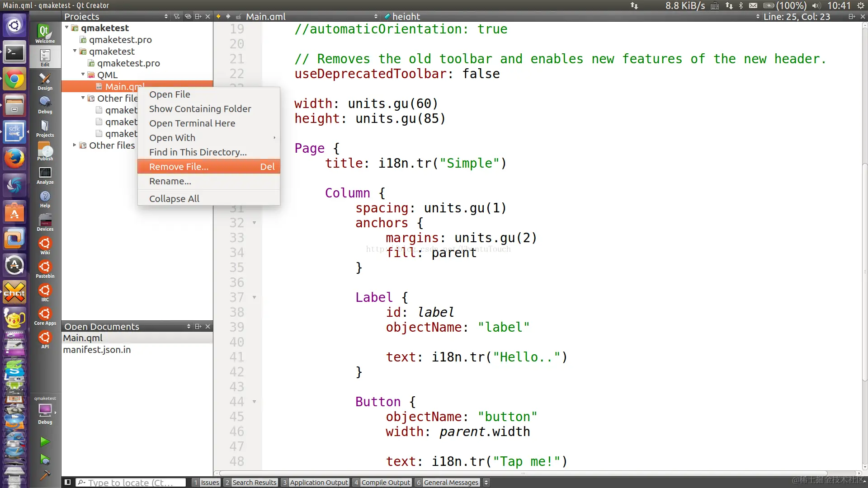Viewport: 868px width, 488px height.
Task: Click the Publish mode icon
Action: point(45,152)
